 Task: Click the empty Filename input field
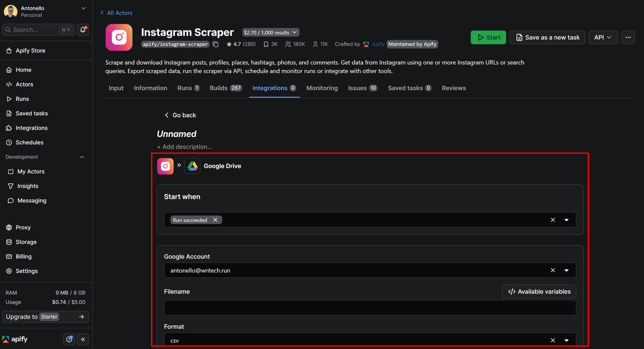click(370, 308)
